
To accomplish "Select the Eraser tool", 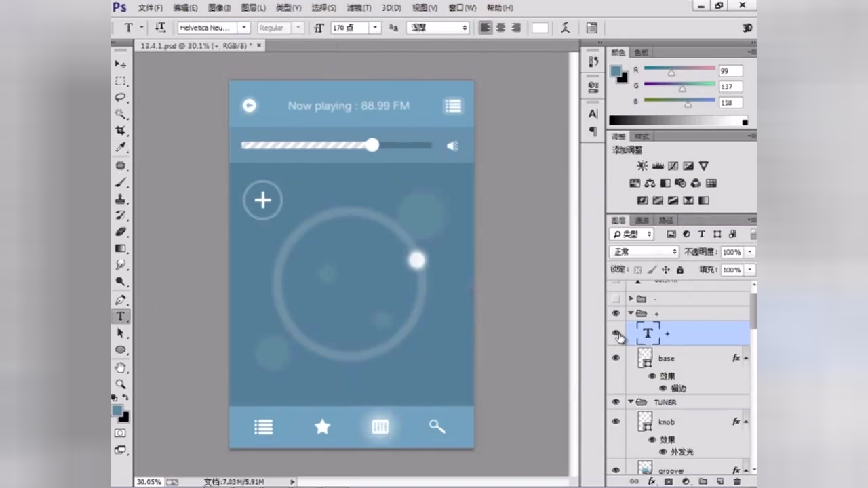I will pos(121,232).
